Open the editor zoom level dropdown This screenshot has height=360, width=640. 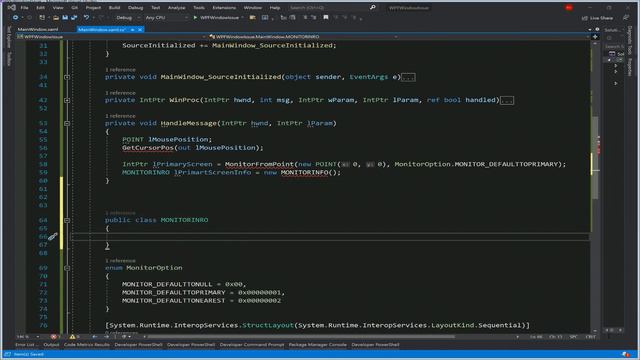28,337
